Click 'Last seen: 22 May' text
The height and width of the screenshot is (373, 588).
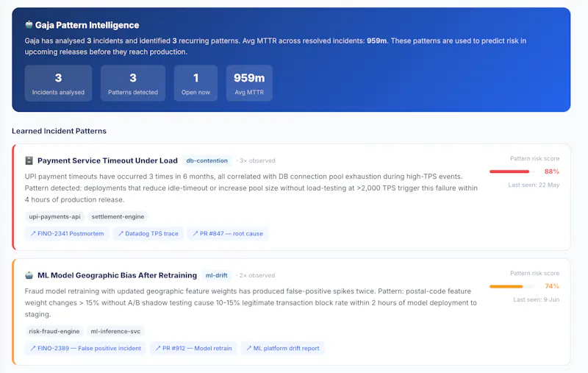point(534,185)
